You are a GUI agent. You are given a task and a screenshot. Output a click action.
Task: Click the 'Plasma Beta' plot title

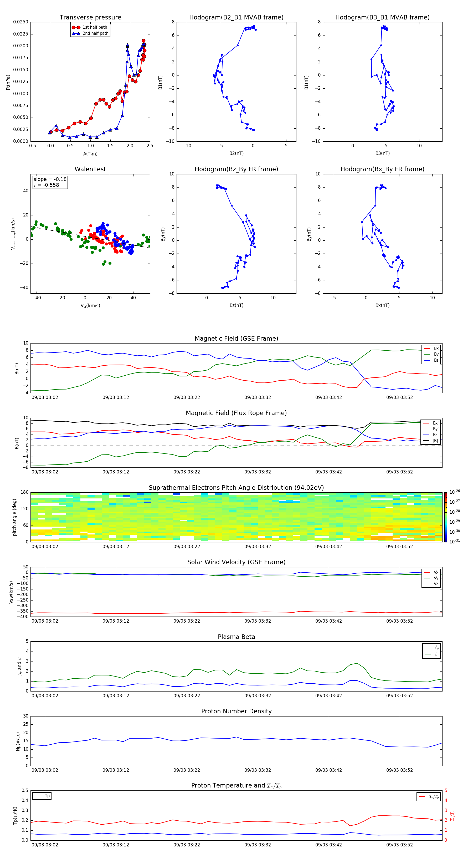236,637
